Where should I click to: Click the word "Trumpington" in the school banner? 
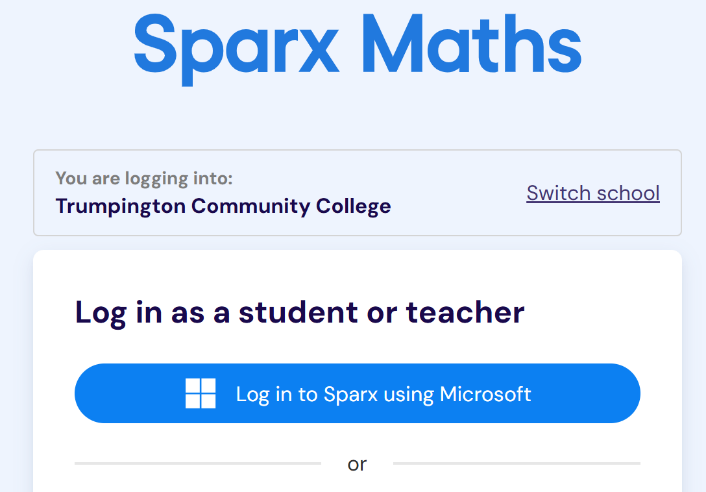tap(120, 207)
